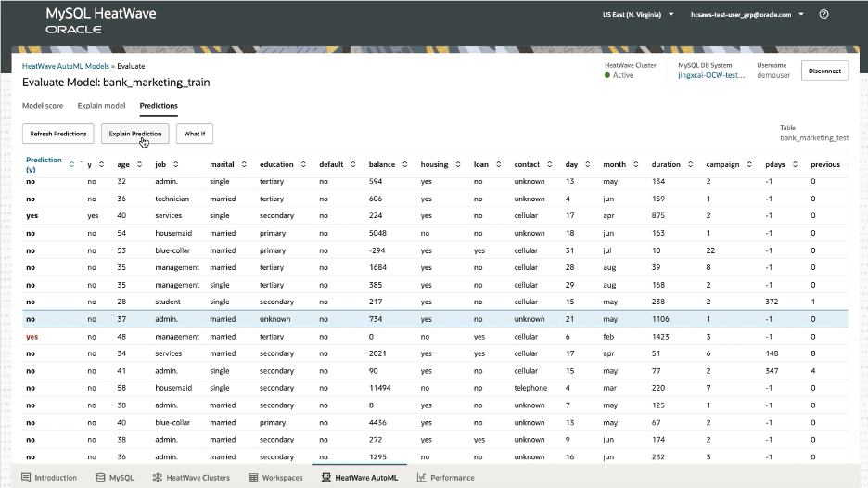Open the MySQL bottom tab
868x488 pixels.
tap(115, 478)
